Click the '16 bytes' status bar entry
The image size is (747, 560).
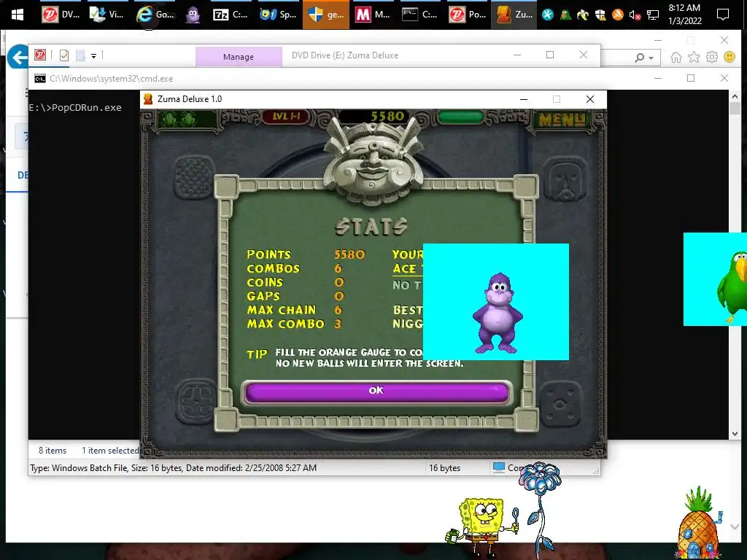[x=444, y=468]
